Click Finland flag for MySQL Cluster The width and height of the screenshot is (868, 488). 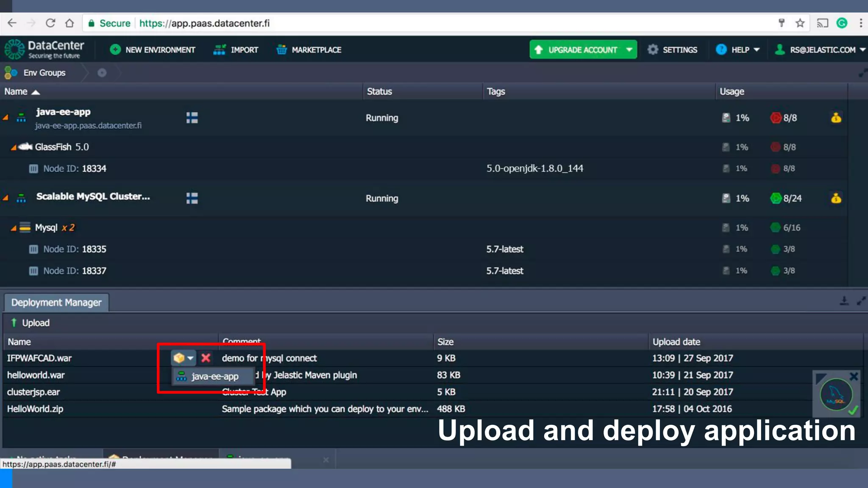click(192, 198)
